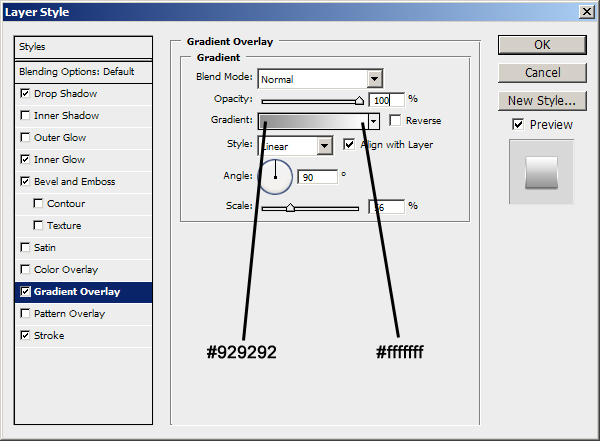
Task: Enable the Inner Shadow checkbox
Action: [25, 115]
